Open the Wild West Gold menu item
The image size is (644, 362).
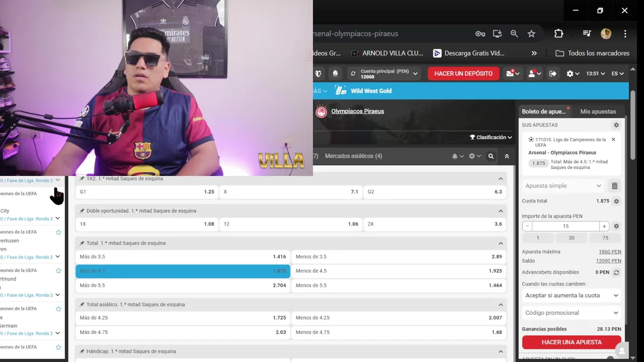click(363, 91)
